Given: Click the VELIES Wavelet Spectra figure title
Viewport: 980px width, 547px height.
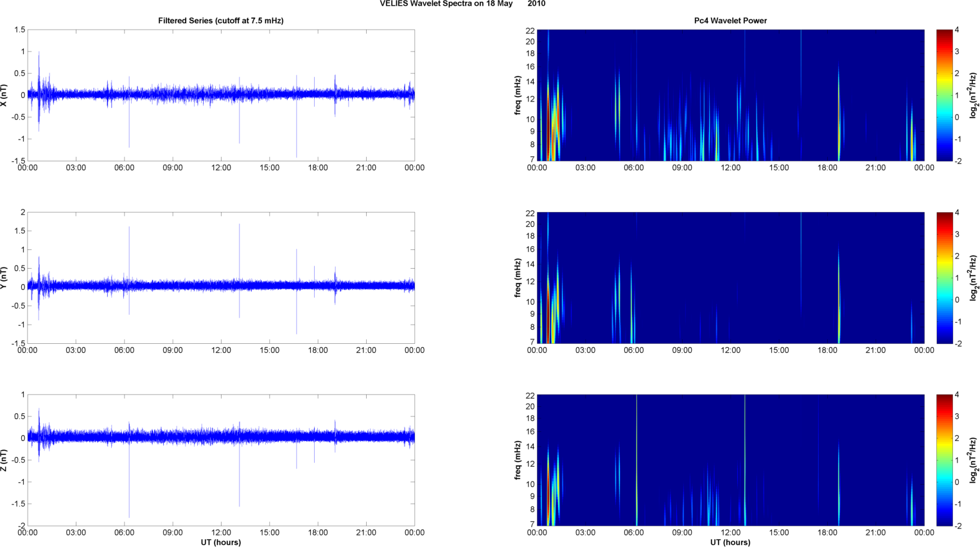Looking at the screenshot, I should (x=462, y=4).
